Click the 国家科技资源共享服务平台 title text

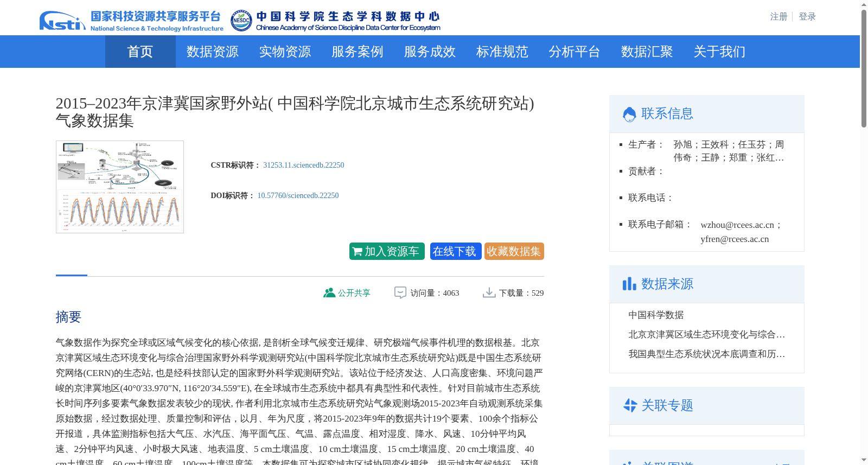coord(156,16)
